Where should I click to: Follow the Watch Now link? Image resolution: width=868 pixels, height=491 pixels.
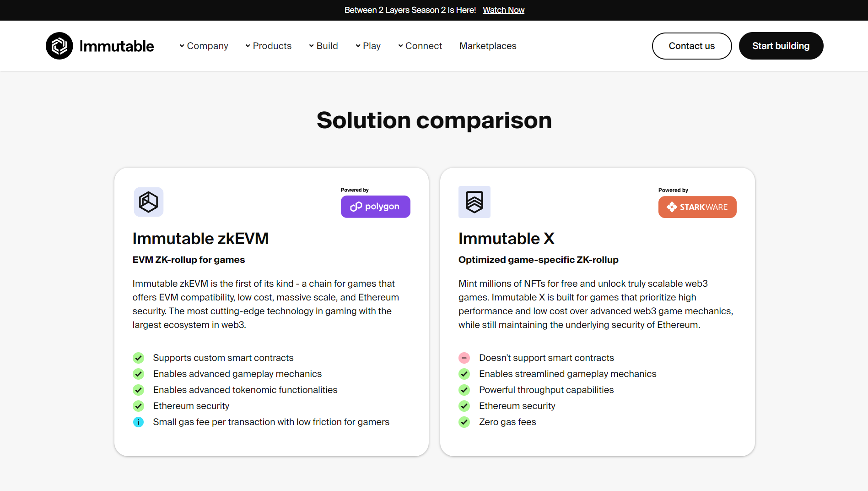point(503,10)
